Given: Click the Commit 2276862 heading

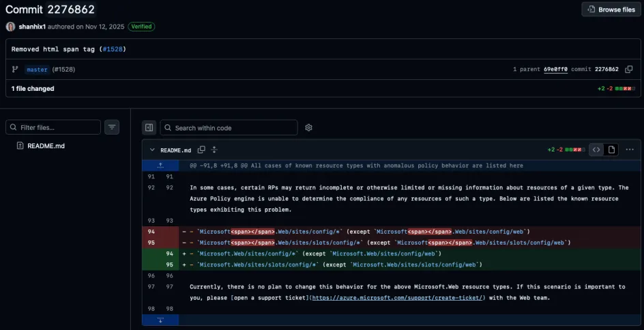Looking at the screenshot, I should (50, 10).
